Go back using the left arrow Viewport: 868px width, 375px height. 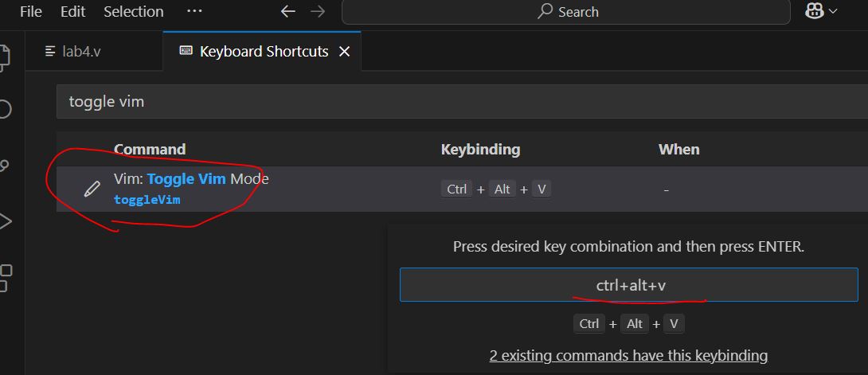tap(288, 11)
